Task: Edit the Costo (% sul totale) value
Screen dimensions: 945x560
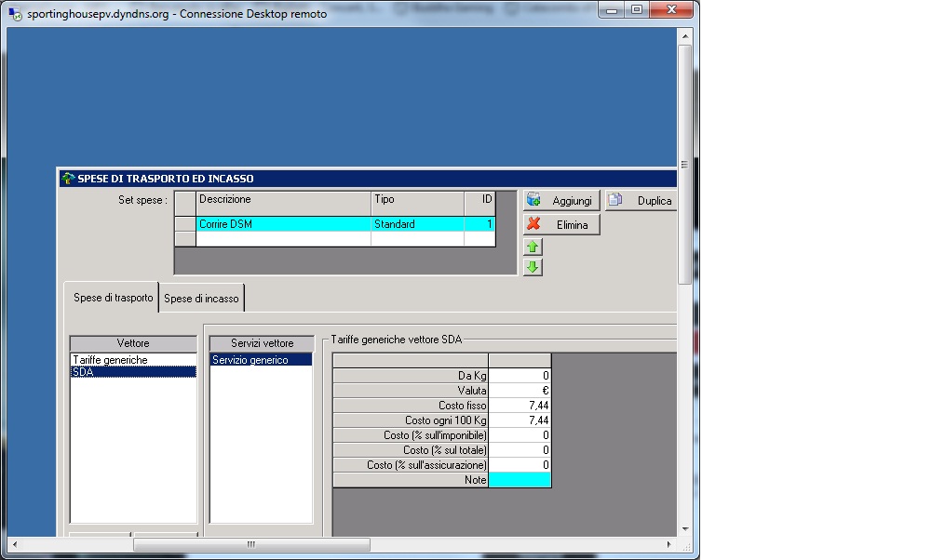Action: 520,450
